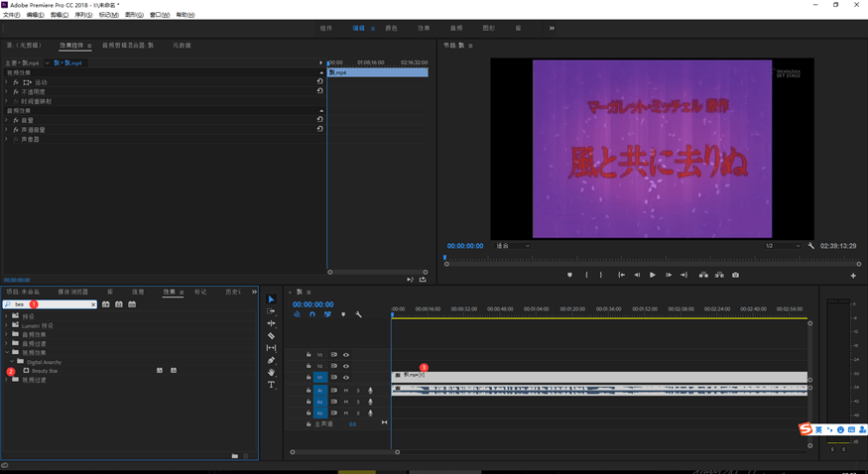868x474 pixels.
Task: Mute audio track A1
Action: coord(345,390)
